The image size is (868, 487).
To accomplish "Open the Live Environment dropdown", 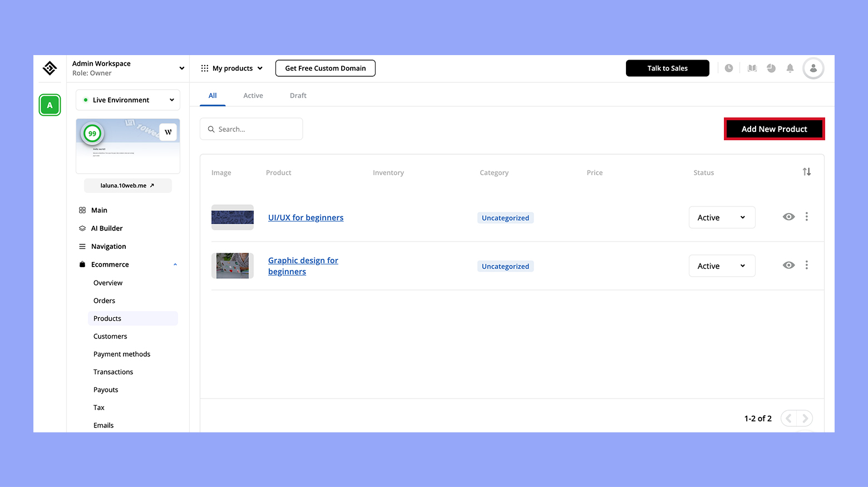I will click(127, 100).
